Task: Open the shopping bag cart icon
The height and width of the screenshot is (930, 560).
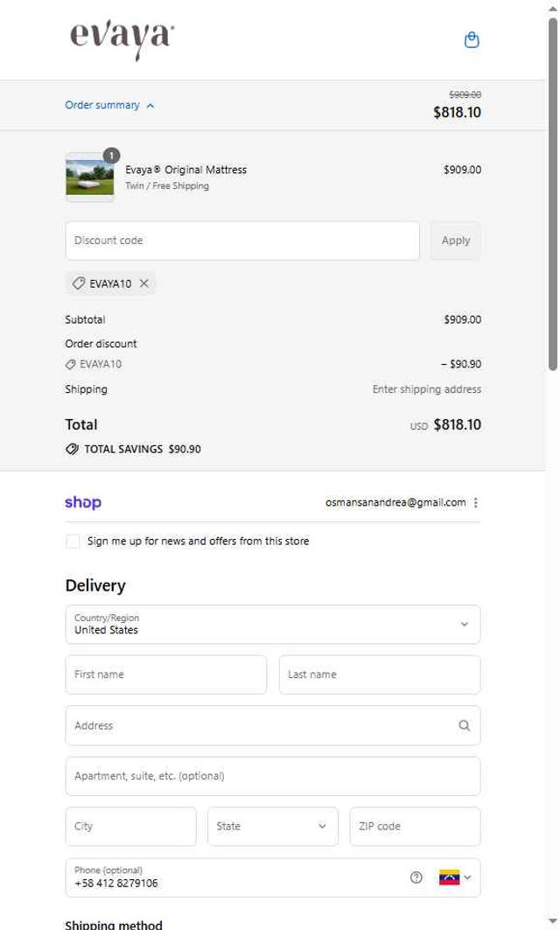Action: pos(472,40)
